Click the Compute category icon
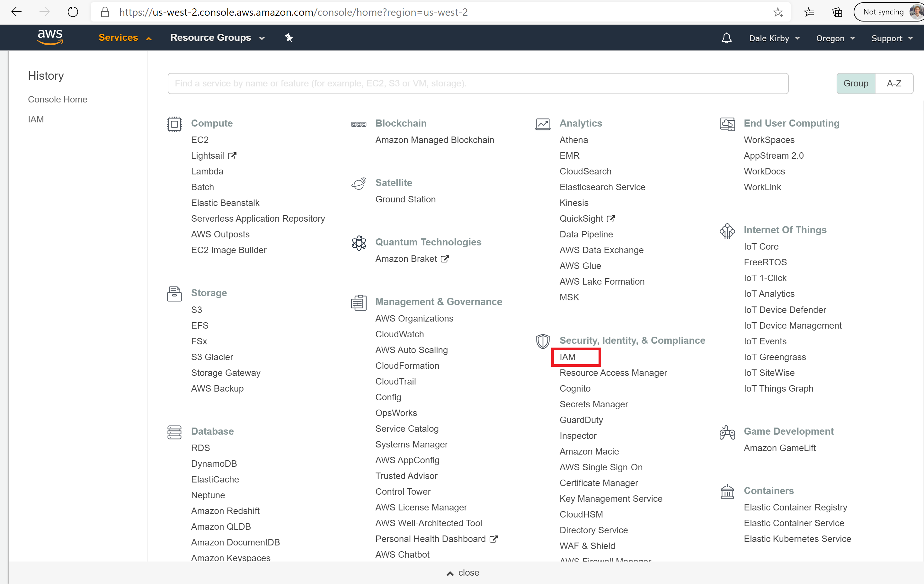Viewport: 924px width, 584px height. pyautogui.click(x=174, y=124)
